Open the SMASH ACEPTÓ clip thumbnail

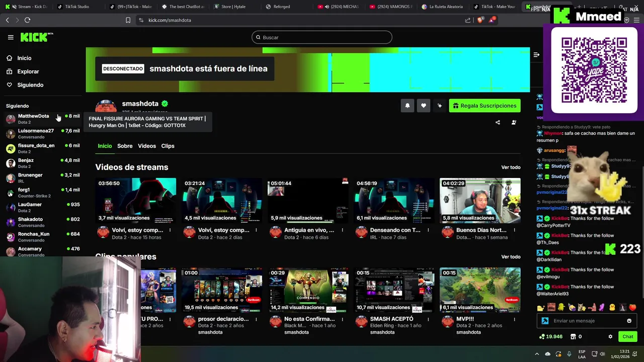(394, 290)
